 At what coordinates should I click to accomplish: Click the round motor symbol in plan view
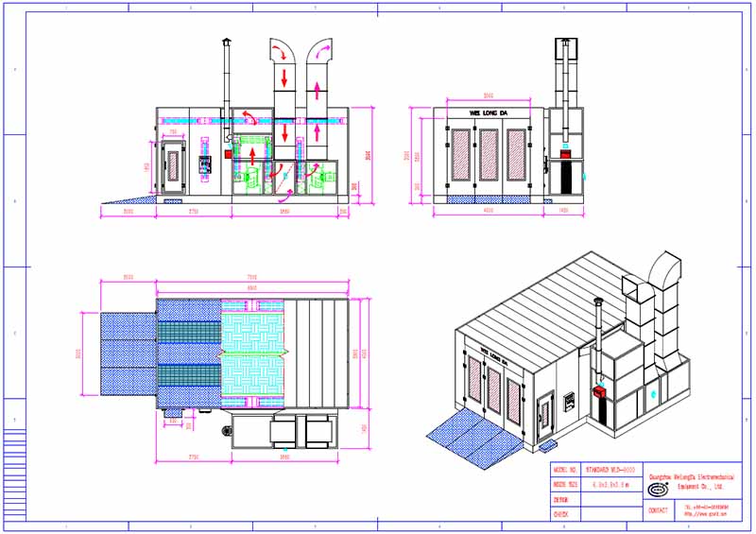pos(226,431)
